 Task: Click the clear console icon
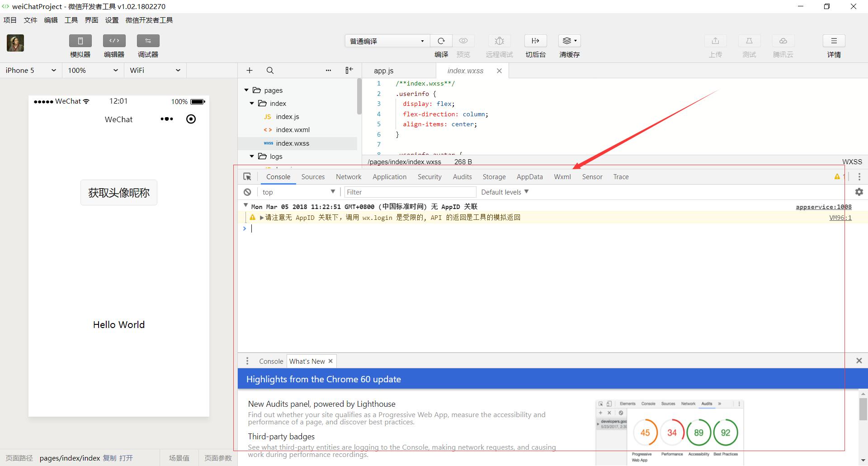coord(247,192)
